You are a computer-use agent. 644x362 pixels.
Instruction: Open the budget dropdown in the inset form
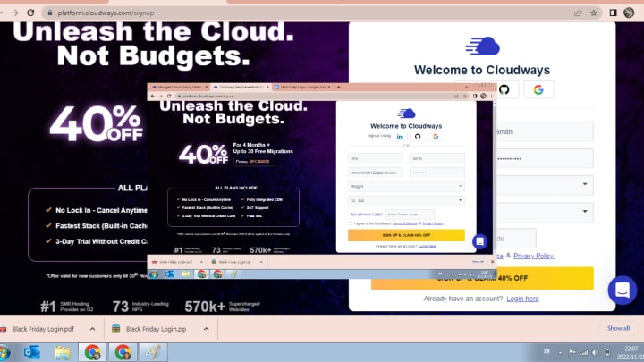[x=406, y=201]
